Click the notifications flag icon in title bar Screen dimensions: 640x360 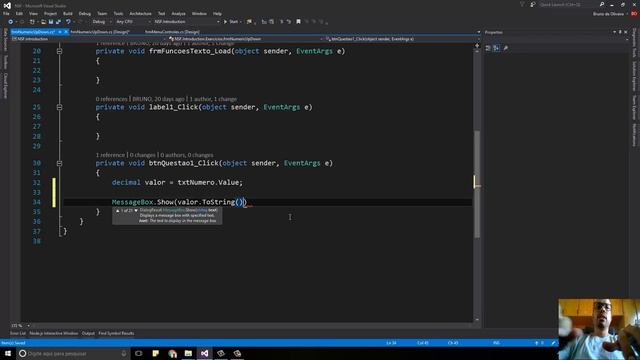click(522, 4)
